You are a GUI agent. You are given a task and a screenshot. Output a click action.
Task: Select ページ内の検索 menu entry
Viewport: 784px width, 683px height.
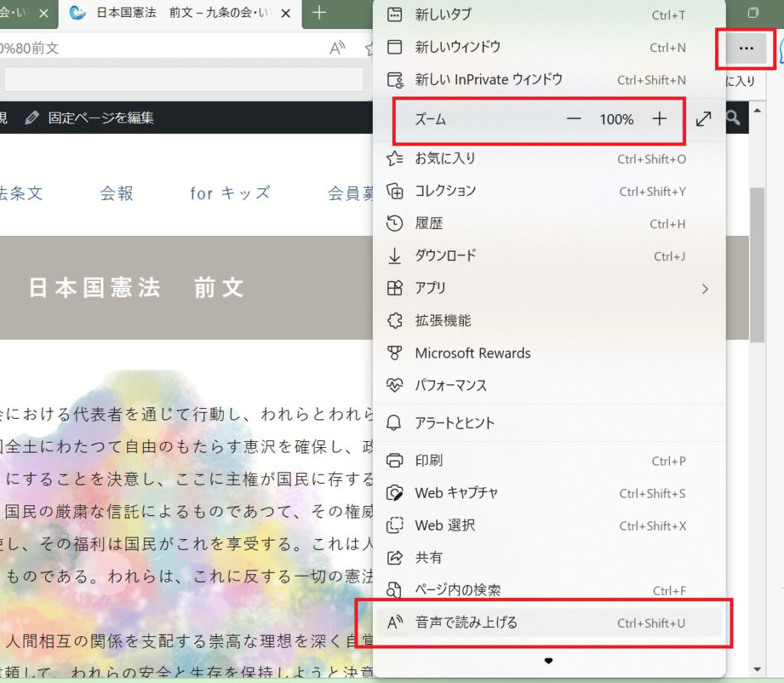click(x=548, y=590)
